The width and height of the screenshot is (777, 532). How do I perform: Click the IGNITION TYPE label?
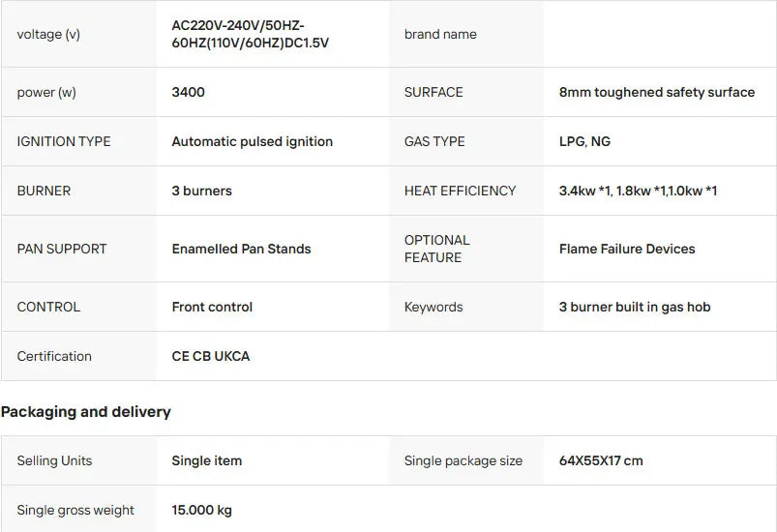64,141
